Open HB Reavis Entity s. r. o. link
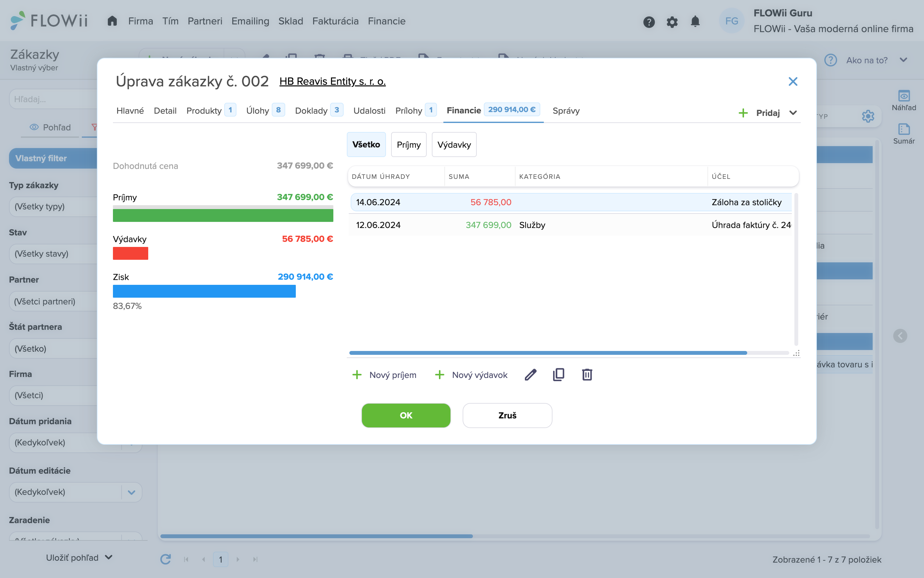 (x=333, y=82)
